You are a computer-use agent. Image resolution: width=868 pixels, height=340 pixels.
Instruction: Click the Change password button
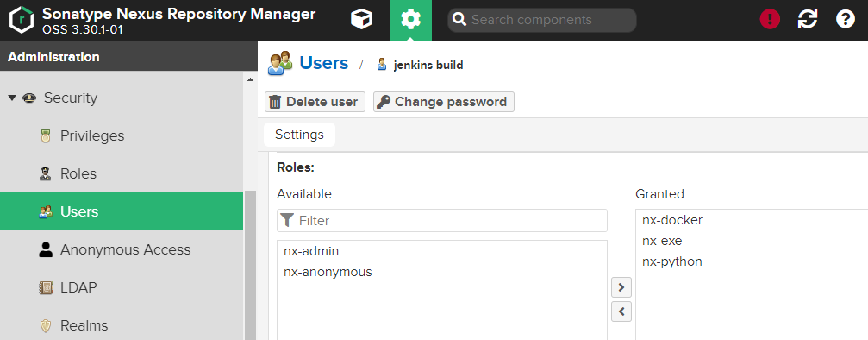(x=444, y=102)
